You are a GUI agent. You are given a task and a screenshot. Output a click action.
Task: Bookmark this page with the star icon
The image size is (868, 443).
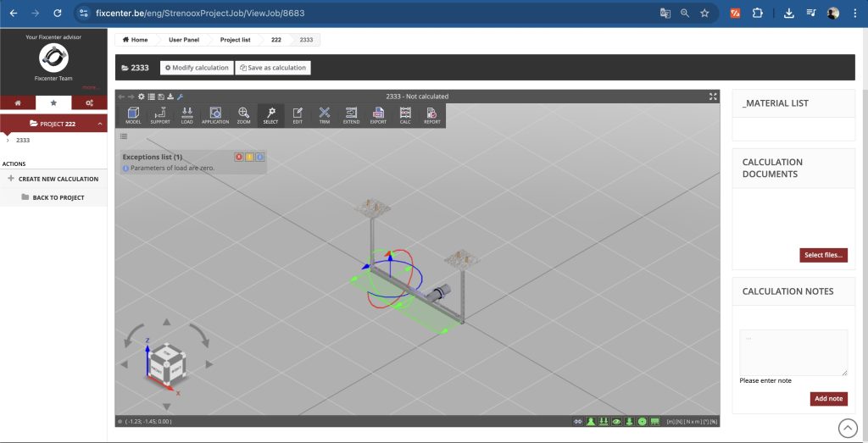704,14
